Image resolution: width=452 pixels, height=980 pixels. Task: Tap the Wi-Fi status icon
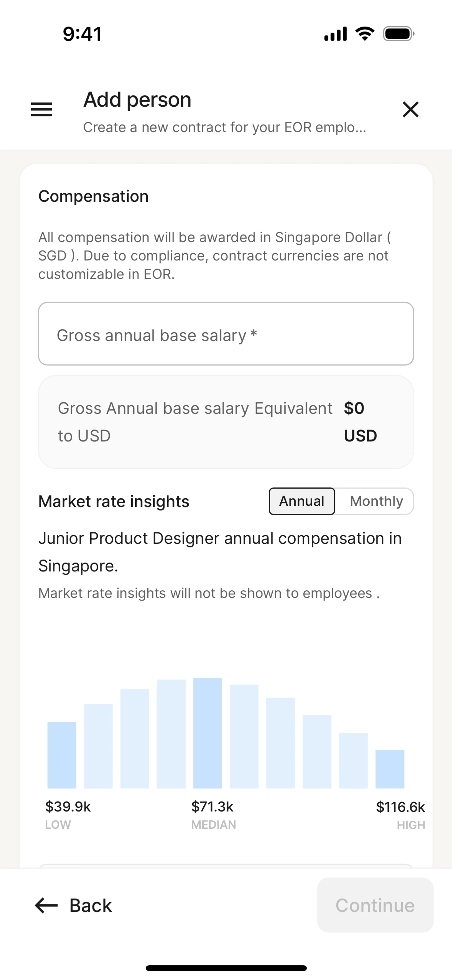coord(364,34)
